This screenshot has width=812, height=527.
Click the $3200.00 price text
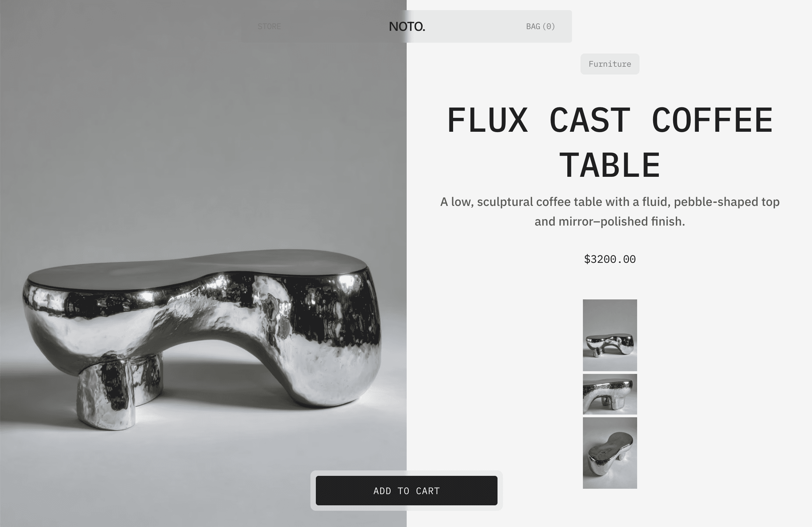610,259
